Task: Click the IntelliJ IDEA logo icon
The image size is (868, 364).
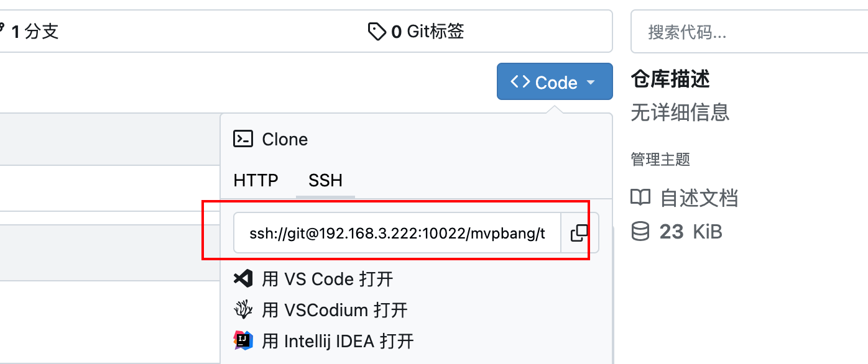Action: tap(242, 340)
